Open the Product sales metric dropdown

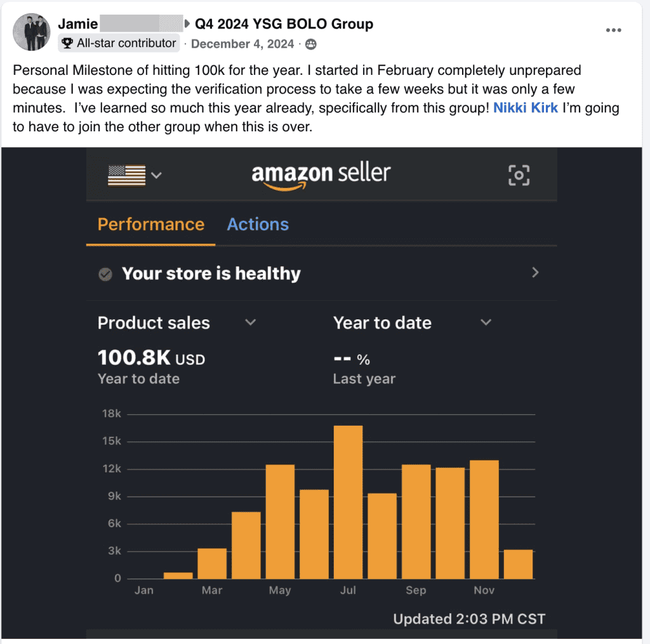[x=250, y=322]
